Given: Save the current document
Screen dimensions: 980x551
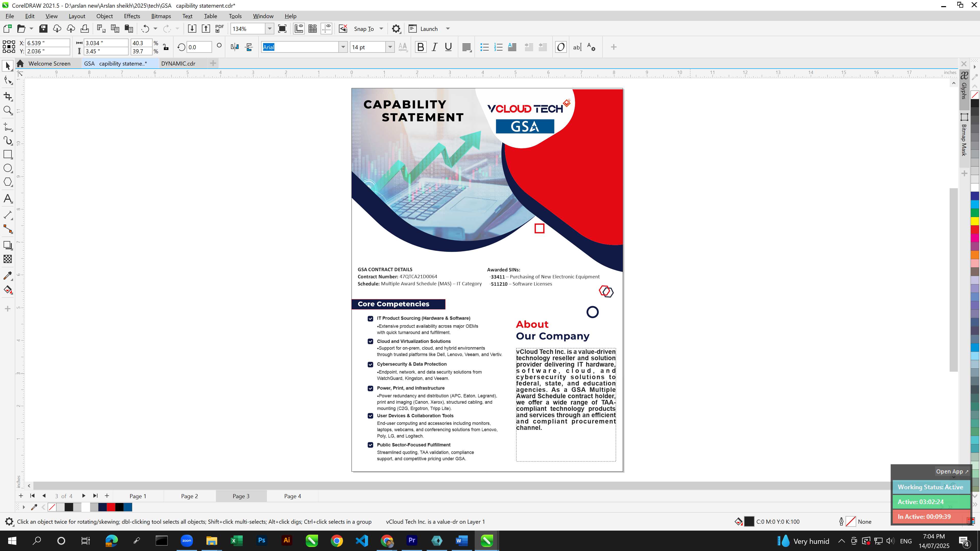Looking at the screenshot, I should [x=43, y=29].
